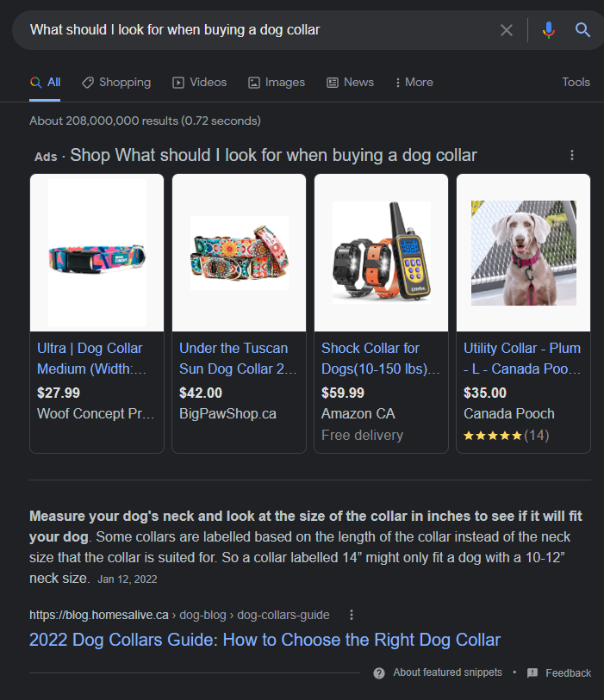Open the Images results tab
This screenshot has width=604, height=700.
coord(276,82)
